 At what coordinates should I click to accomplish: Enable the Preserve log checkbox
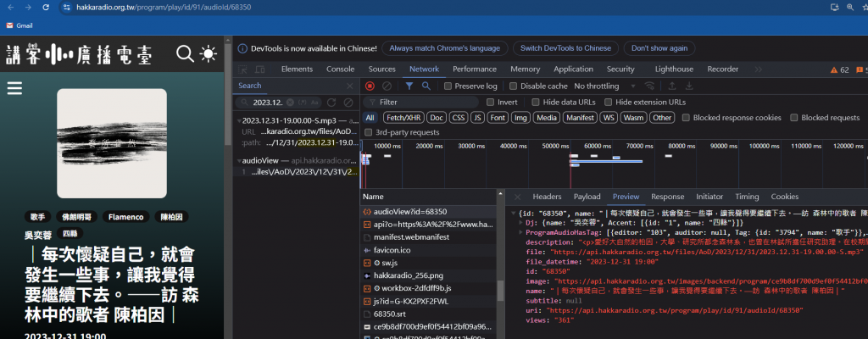[x=448, y=86]
